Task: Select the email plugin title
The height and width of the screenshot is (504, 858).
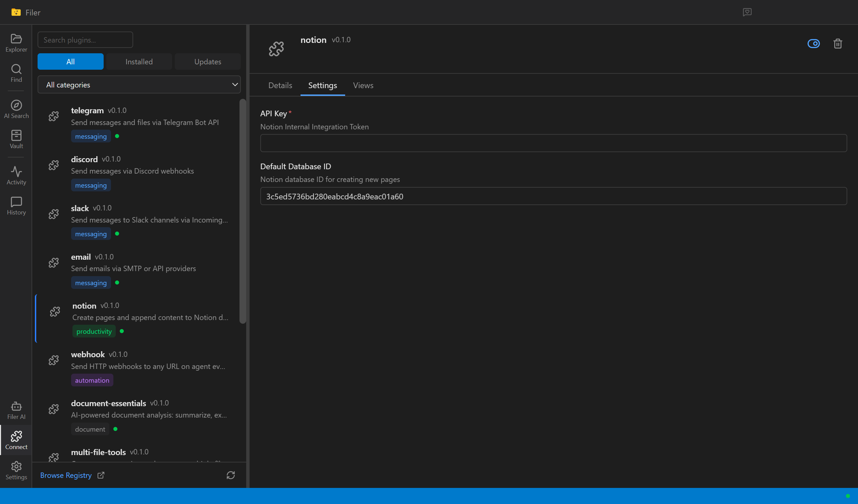Action: pos(81,257)
